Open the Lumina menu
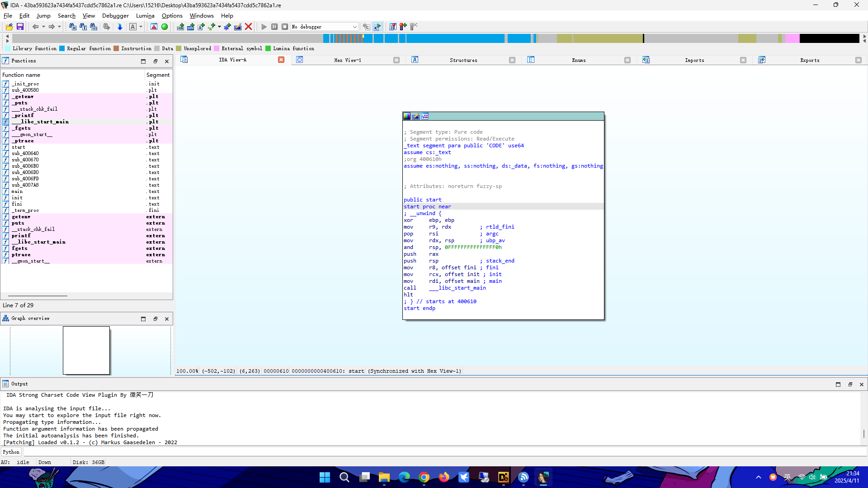Screen dimensions: 868x488 tap(145, 15)
